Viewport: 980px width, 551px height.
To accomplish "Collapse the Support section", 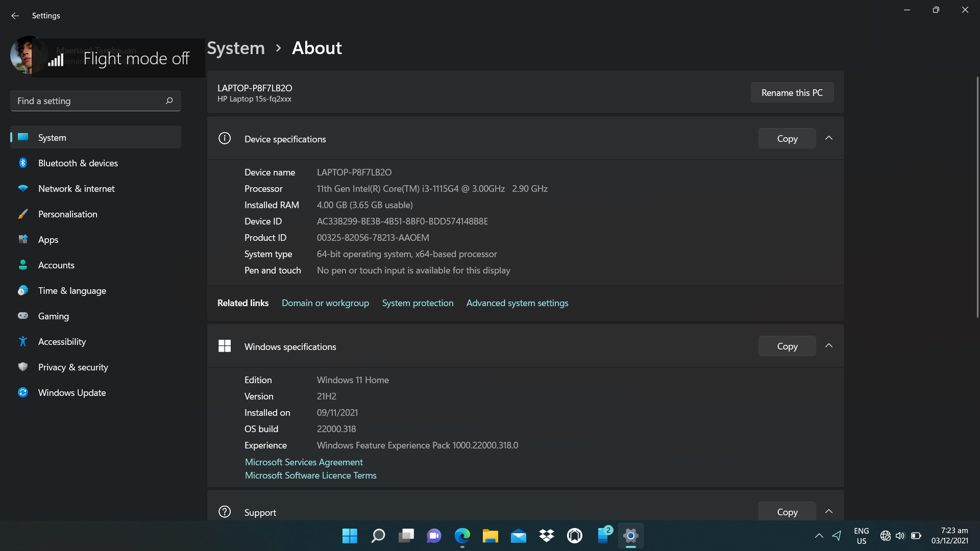I will pos(829,511).
